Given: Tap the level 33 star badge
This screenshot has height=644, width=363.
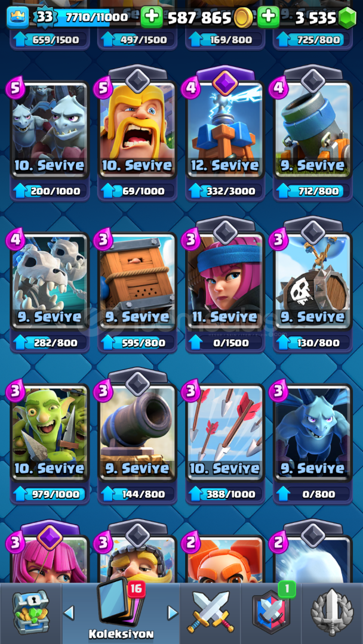Looking at the screenshot, I should [x=44, y=17].
